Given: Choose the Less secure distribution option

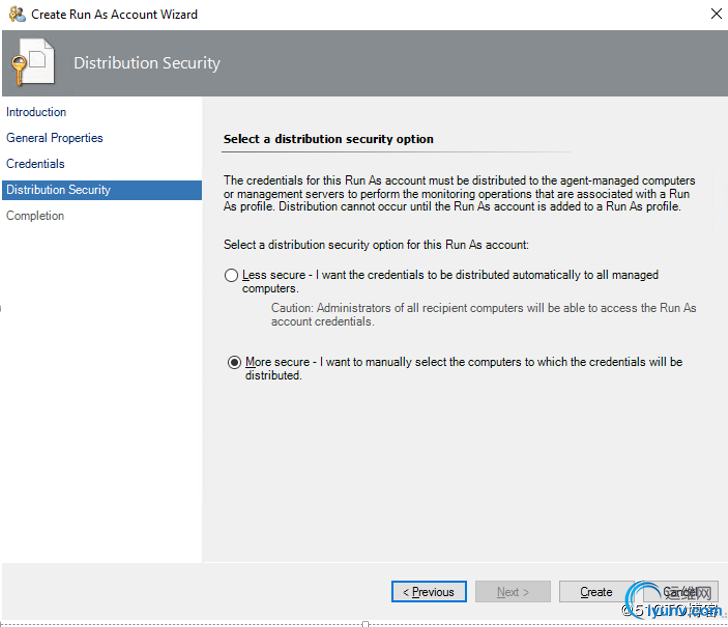Looking at the screenshot, I should [232, 275].
